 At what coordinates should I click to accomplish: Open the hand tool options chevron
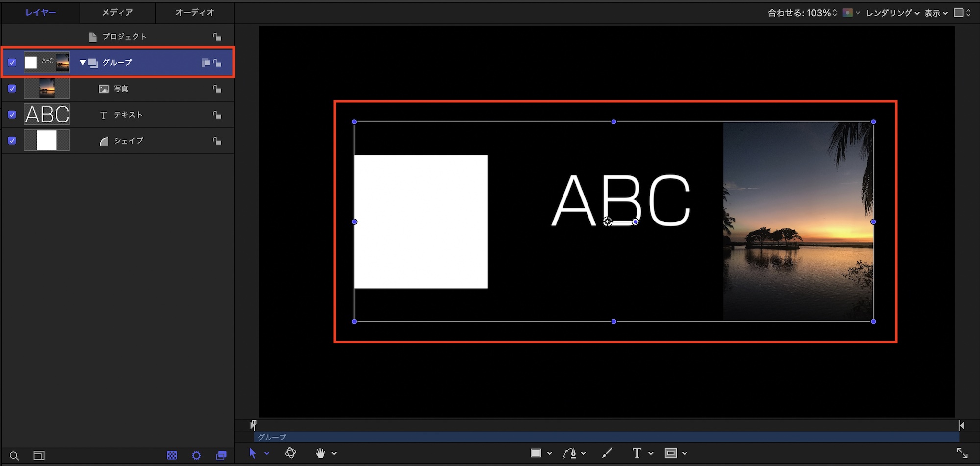[x=334, y=453]
